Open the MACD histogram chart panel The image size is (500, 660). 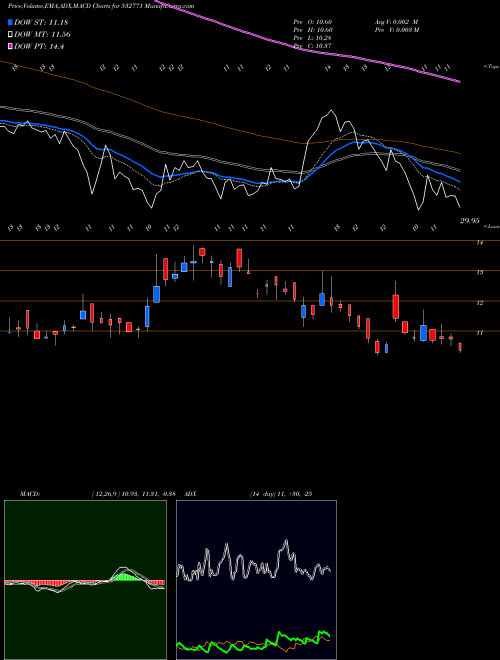pos(85,580)
